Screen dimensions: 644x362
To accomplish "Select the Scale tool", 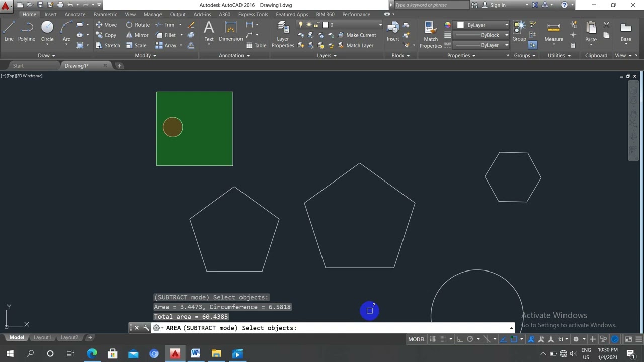I will 136,45.
